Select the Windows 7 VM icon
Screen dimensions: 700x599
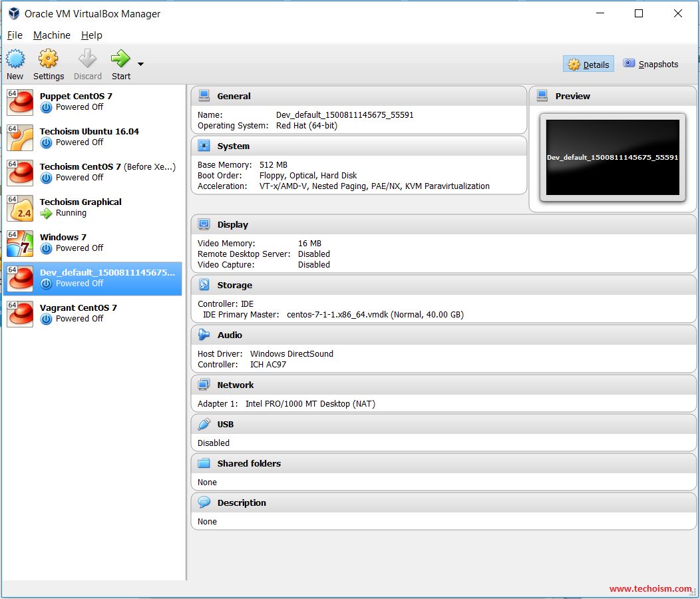pyautogui.click(x=20, y=243)
